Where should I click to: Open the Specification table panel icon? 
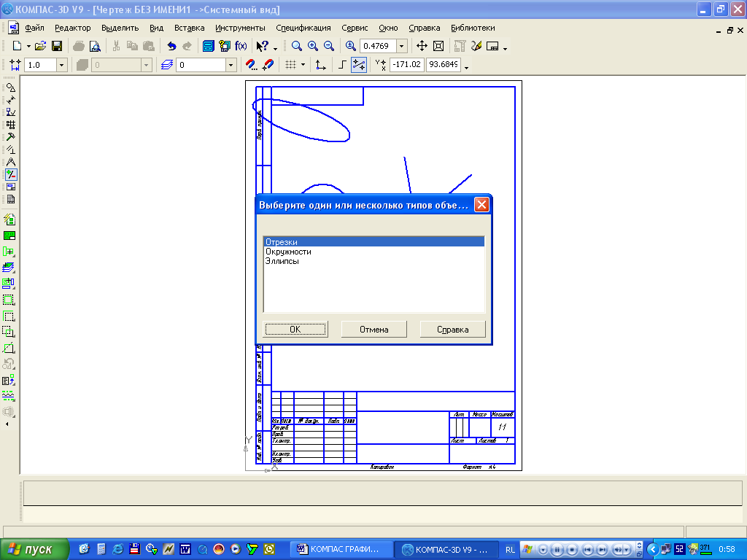point(10,199)
